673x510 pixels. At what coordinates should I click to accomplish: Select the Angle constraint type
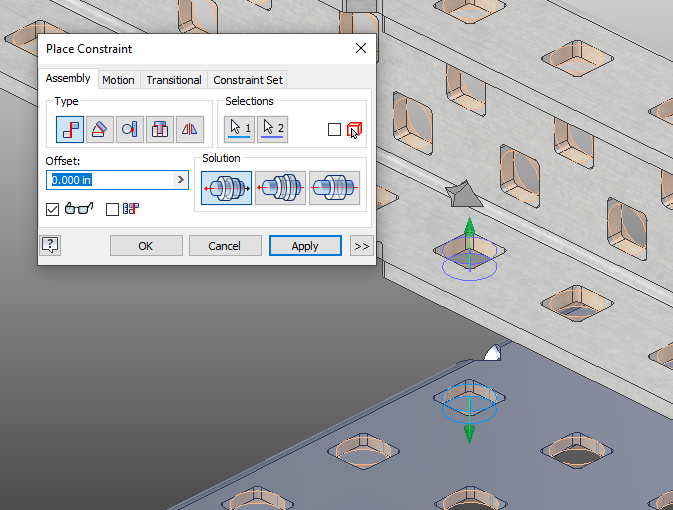[100, 129]
